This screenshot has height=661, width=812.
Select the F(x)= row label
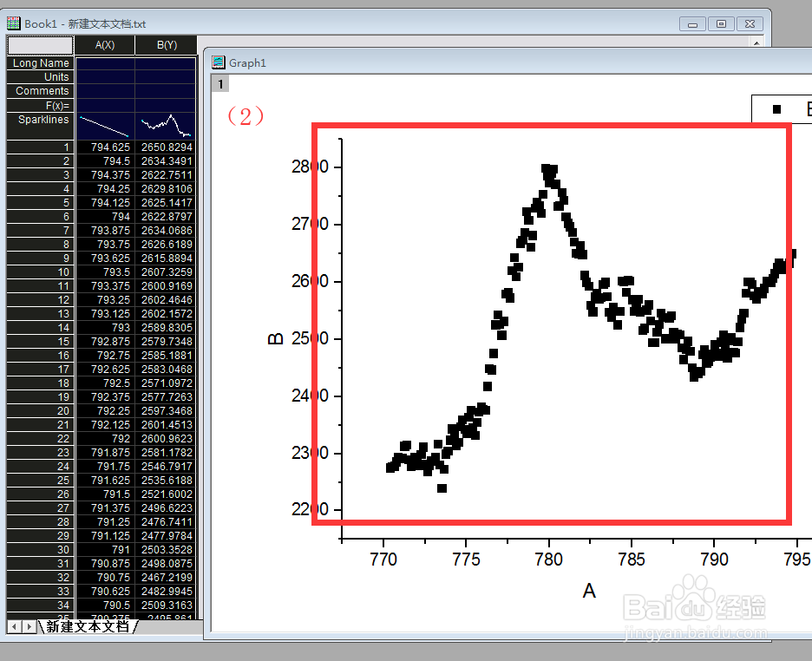tap(41, 106)
